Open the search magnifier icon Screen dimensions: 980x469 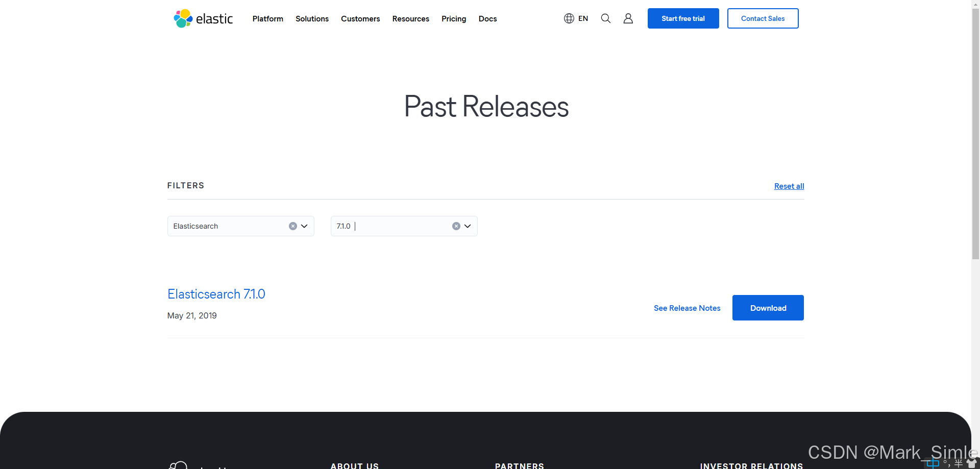tap(606, 18)
